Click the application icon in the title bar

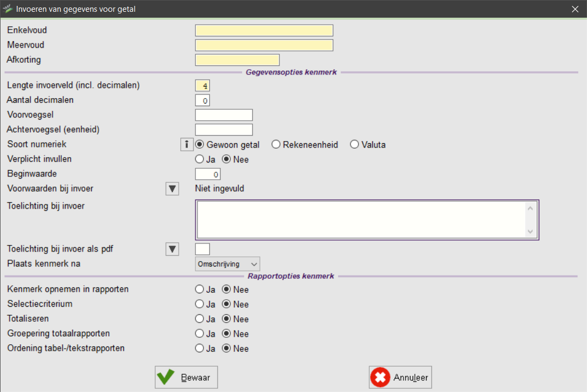point(8,9)
